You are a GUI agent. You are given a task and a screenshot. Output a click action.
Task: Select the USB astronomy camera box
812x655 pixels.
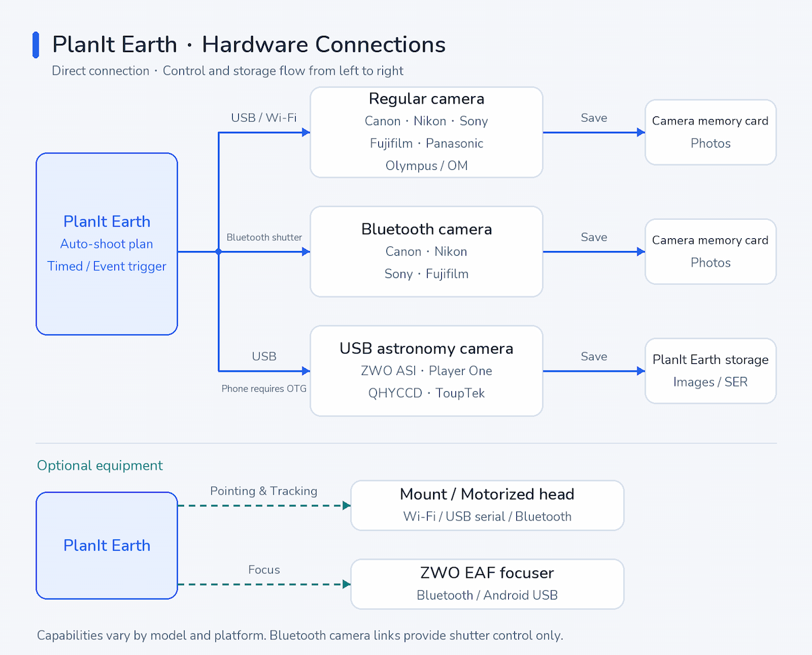pos(426,371)
